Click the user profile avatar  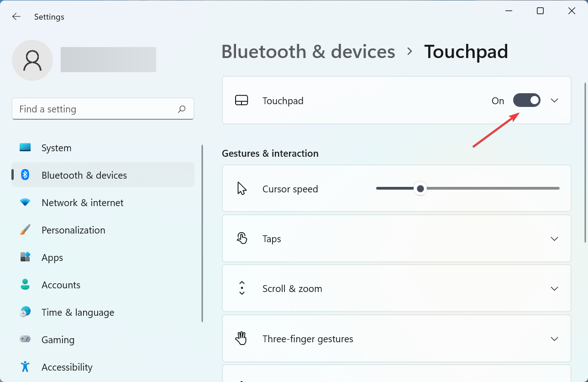[32, 60]
